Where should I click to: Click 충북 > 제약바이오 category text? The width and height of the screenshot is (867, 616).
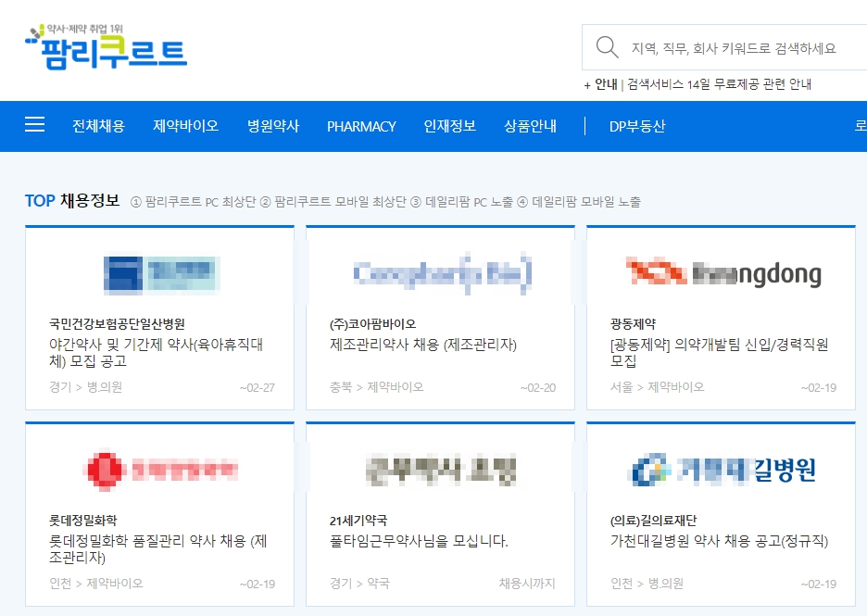coord(377,387)
